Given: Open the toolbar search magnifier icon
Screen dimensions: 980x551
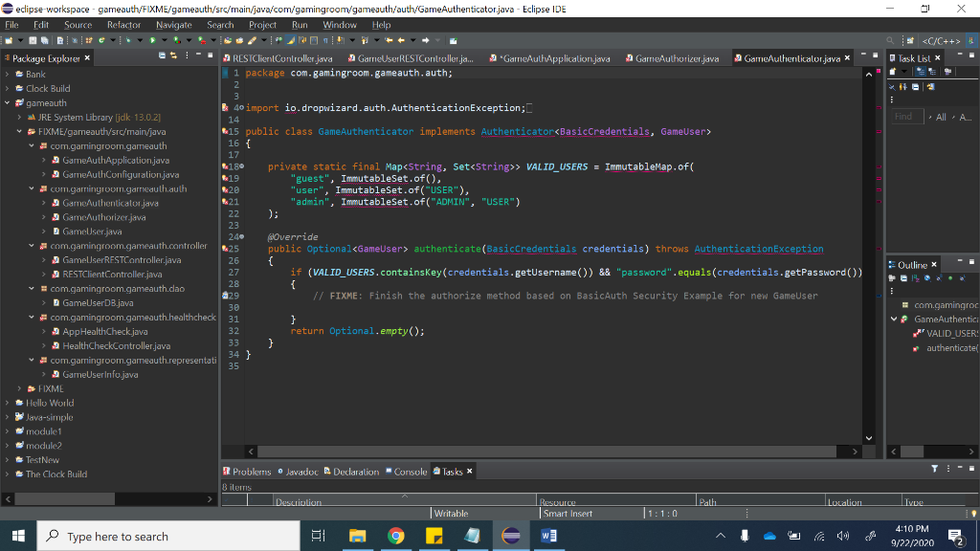Looking at the screenshot, I should pos(892,41).
